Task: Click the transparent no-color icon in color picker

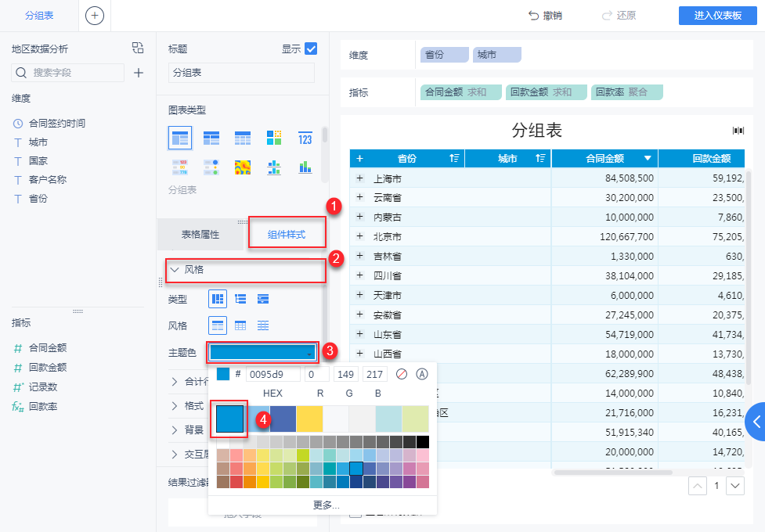Action: (x=402, y=374)
